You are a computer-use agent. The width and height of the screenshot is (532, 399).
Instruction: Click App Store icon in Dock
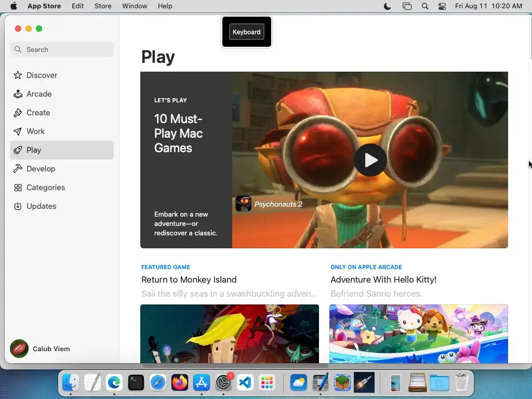click(202, 383)
